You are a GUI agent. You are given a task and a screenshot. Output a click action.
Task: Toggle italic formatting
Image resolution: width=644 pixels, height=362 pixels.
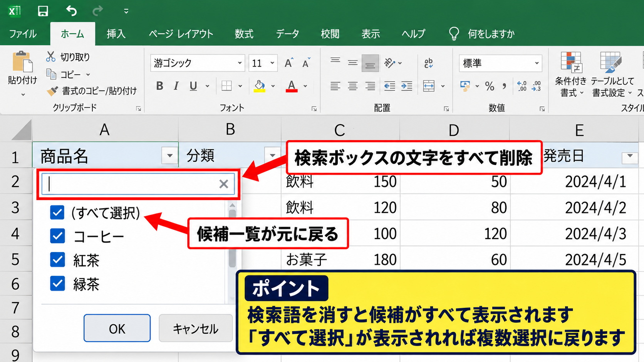click(176, 86)
